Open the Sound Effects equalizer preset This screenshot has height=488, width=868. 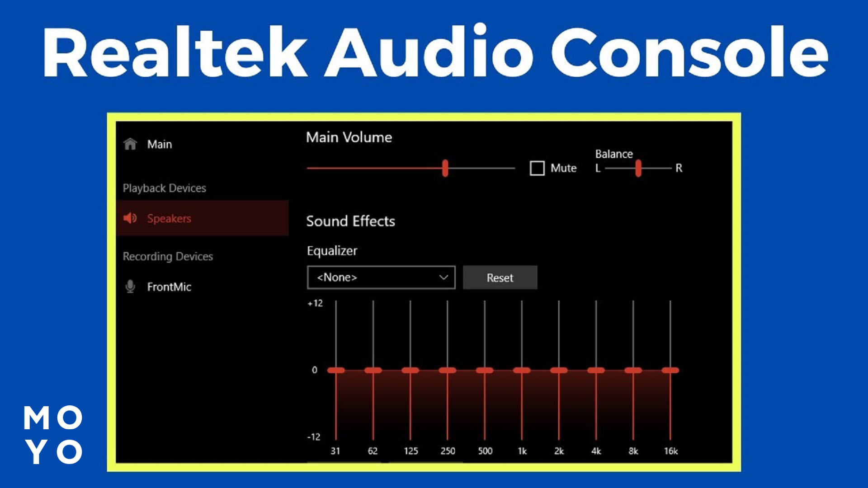click(x=381, y=277)
